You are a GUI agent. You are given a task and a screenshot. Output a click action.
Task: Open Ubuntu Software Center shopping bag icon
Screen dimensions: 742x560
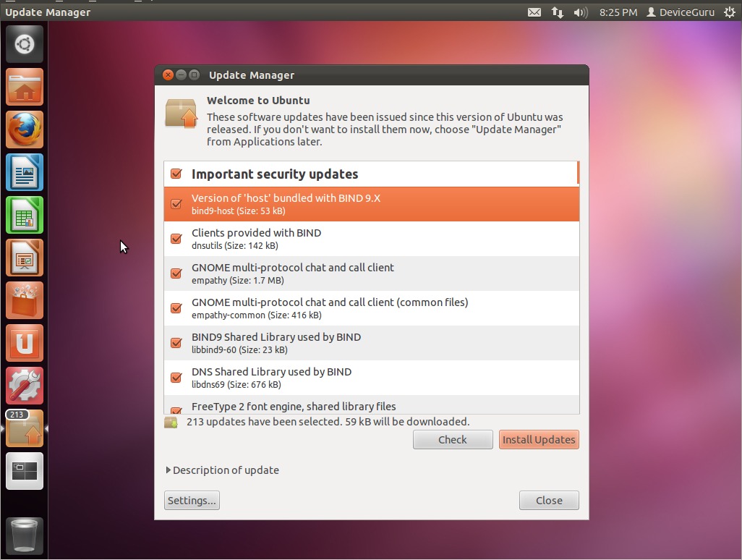click(x=25, y=300)
